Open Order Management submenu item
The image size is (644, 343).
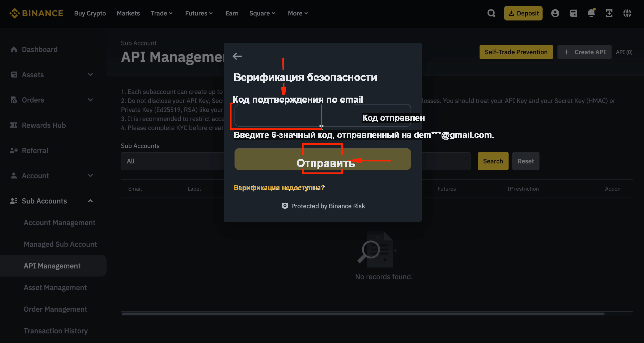click(55, 309)
